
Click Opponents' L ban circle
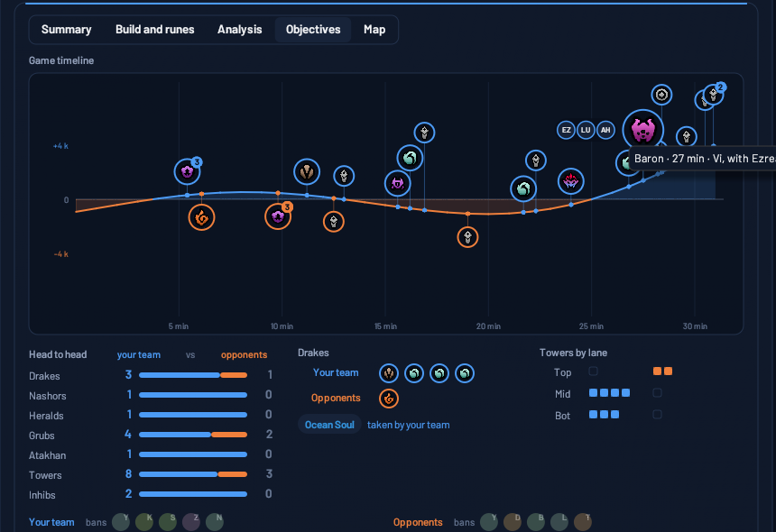coord(559,522)
